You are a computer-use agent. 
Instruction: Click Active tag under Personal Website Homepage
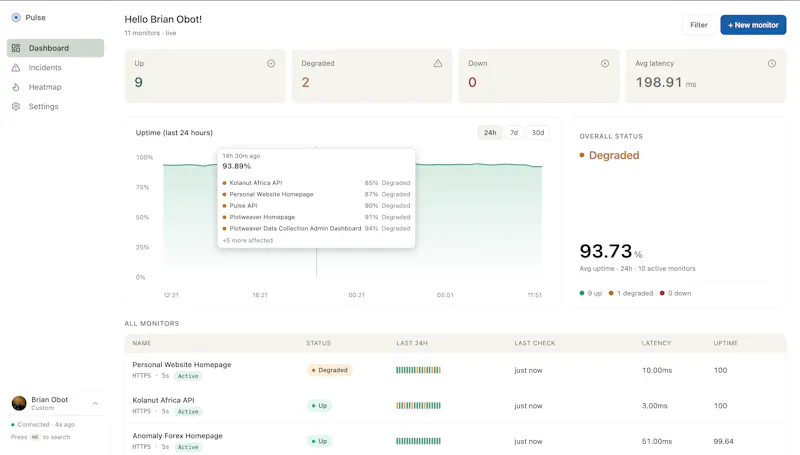pos(188,376)
